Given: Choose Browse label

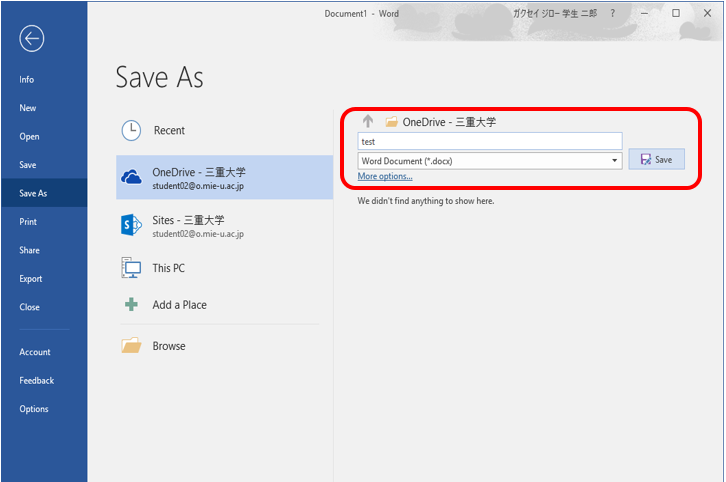Looking at the screenshot, I should tap(169, 346).
